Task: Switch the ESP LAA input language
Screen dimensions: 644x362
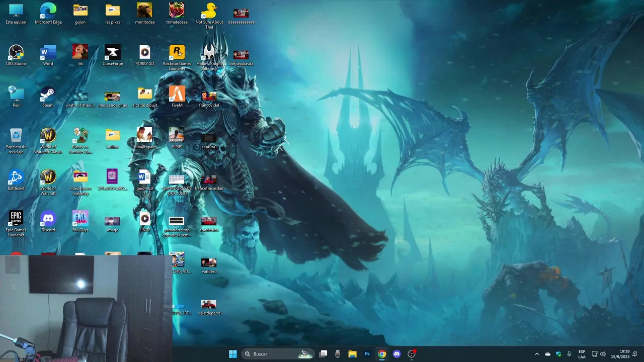Action: pyautogui.click(x=582, y=354)
